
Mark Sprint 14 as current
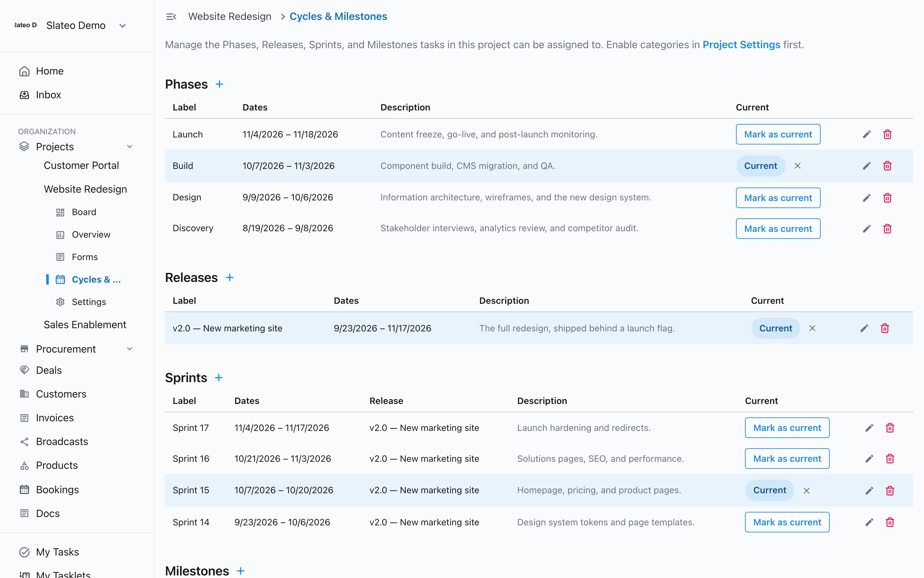pos(787,522)
